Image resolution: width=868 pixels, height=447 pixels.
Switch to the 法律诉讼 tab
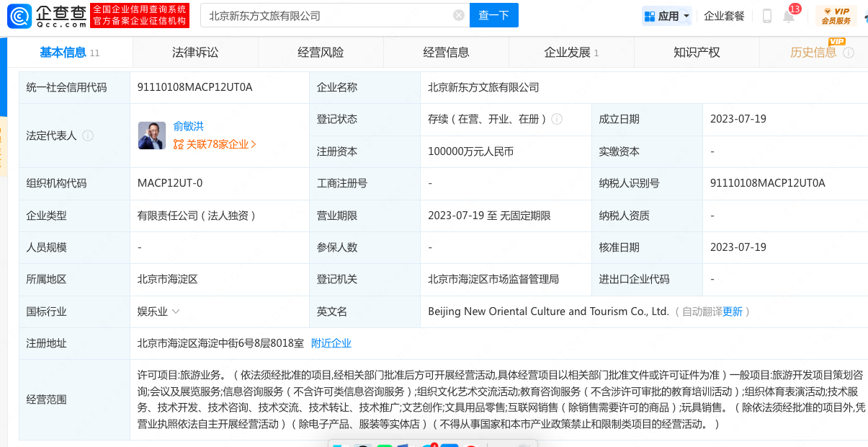click(194, 52)
